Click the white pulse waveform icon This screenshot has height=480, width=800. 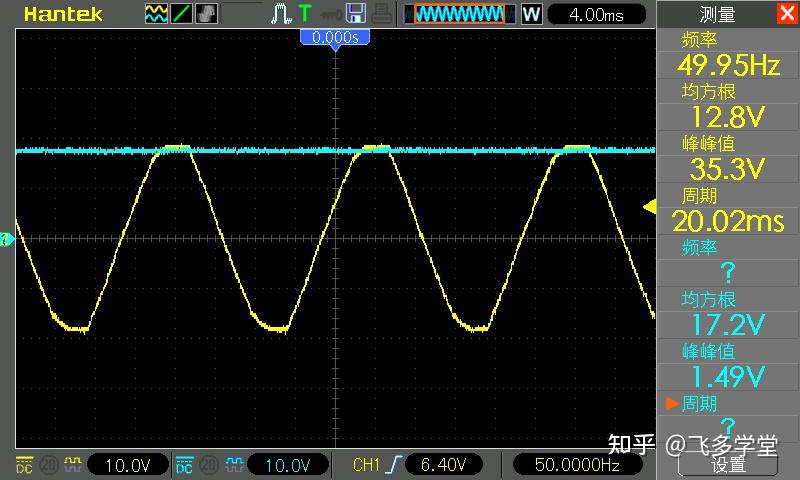(x=281, y=14)
